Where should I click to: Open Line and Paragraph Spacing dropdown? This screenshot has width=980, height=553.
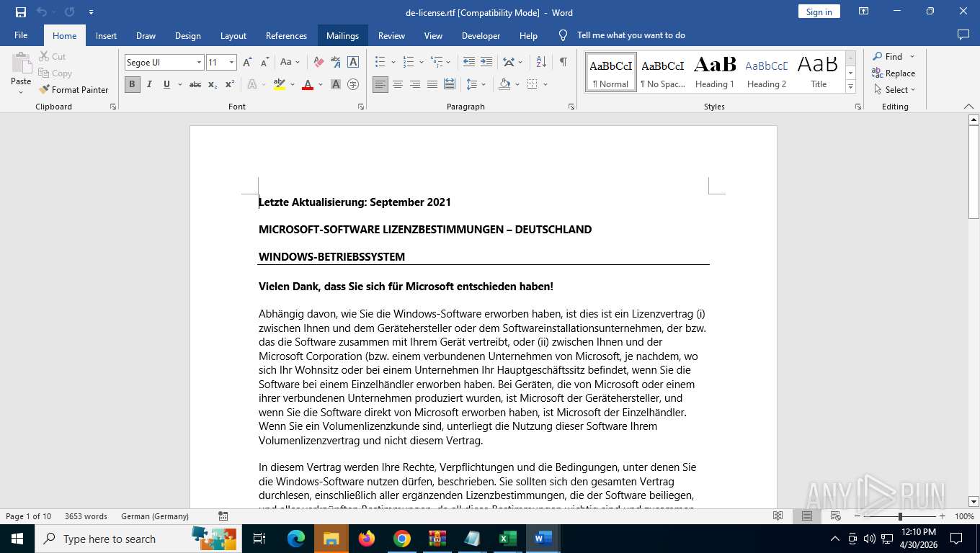pyautogui.click(x=483, y=84)
